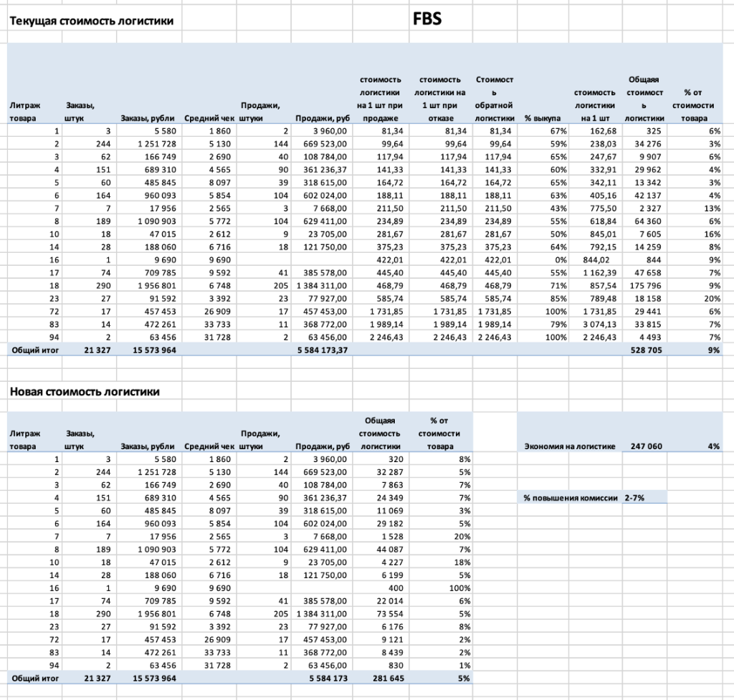This screenshot has height=700, width=734.
Task: Click the '% выкупа' column header
Action: pyautogui.click(x=542, y=118)
